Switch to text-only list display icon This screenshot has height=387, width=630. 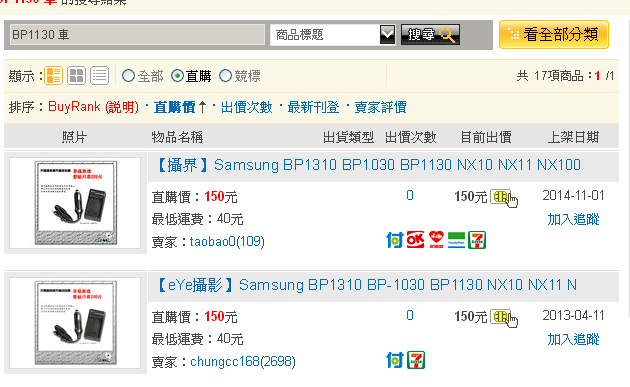(x=99, y=76)
